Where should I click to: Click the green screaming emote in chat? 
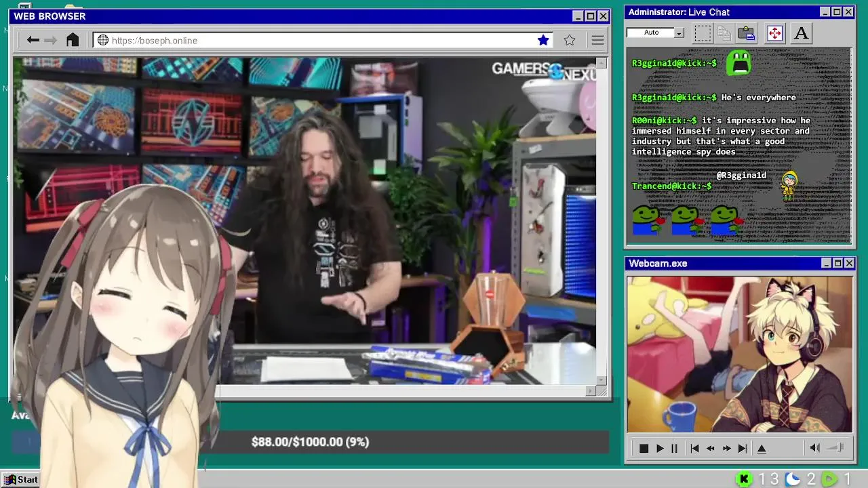click(x=738, y=63)
